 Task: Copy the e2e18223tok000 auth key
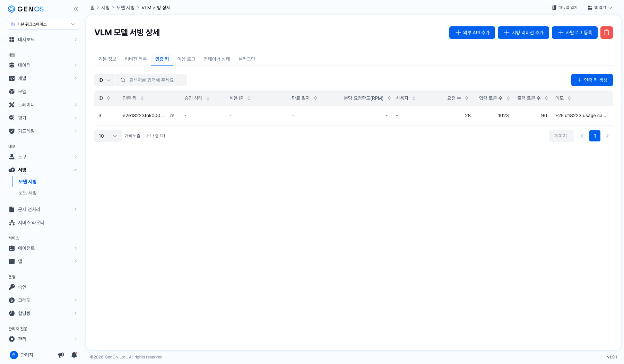[172, 115]
